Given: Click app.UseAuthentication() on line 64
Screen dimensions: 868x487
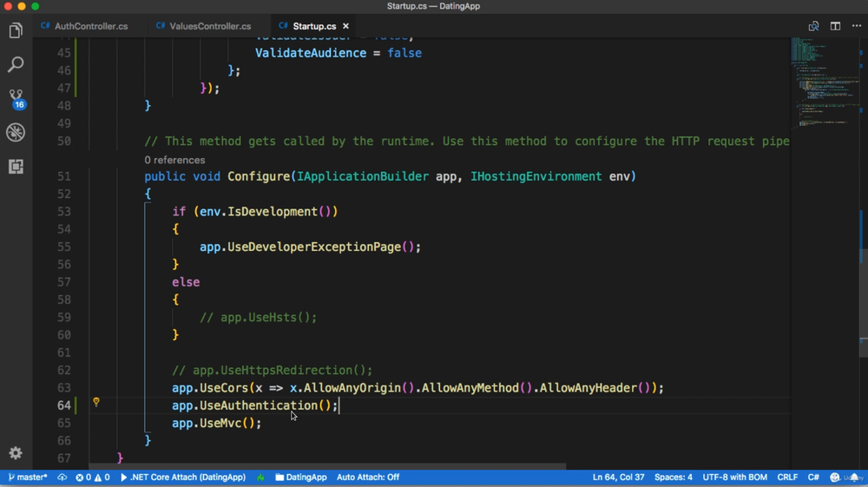Looking at the screenshot, I should point(254,405).
